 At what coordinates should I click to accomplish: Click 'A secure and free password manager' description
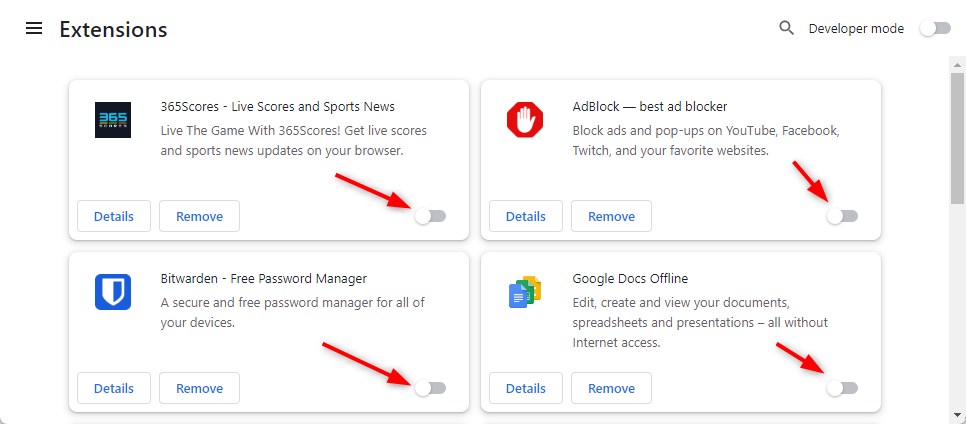pyautogui.click(x=293, y=312)
